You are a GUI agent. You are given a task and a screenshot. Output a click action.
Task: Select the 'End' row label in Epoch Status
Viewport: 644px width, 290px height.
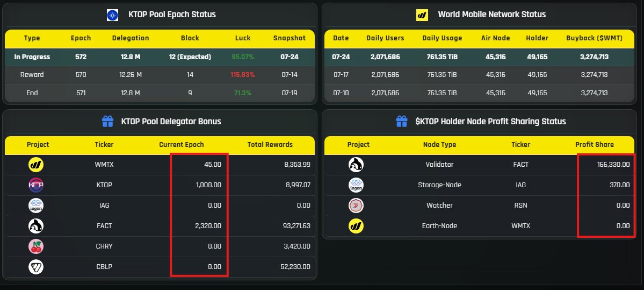click(x=32, y=93)
